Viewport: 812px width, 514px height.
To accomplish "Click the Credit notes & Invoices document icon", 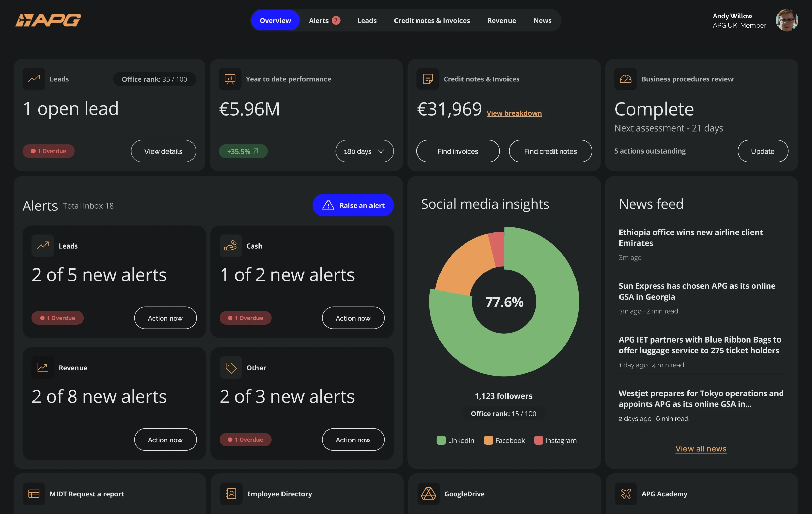I will [428, 78].
